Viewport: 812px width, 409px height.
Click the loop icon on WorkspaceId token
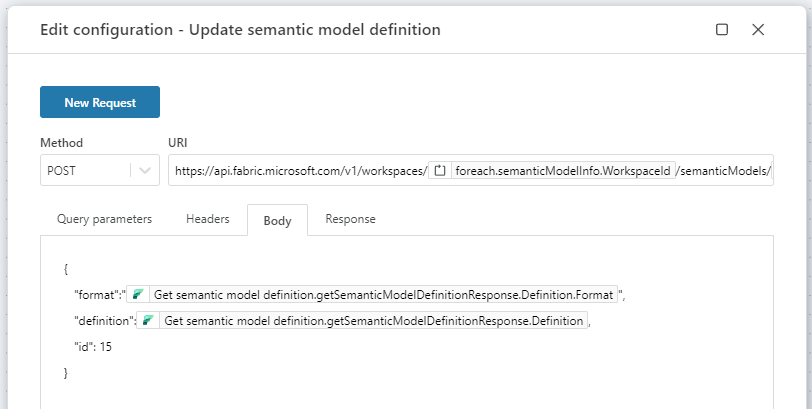point(440,171)
